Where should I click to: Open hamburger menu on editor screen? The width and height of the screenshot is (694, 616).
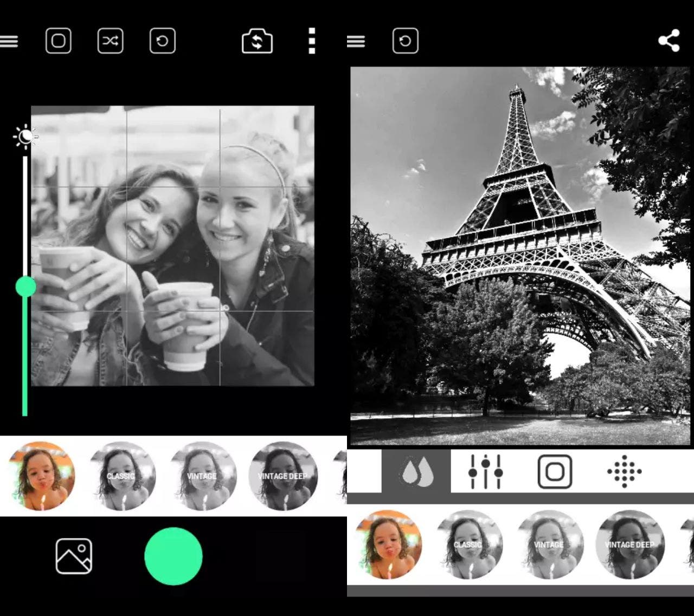[x=356, y=41]
